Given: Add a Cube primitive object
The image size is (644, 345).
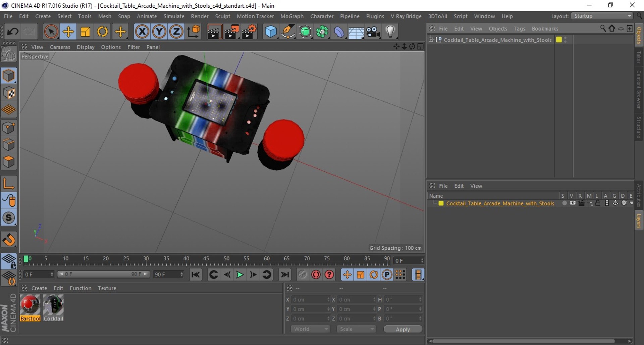Looking at the screenshot, I should point(271,32).
